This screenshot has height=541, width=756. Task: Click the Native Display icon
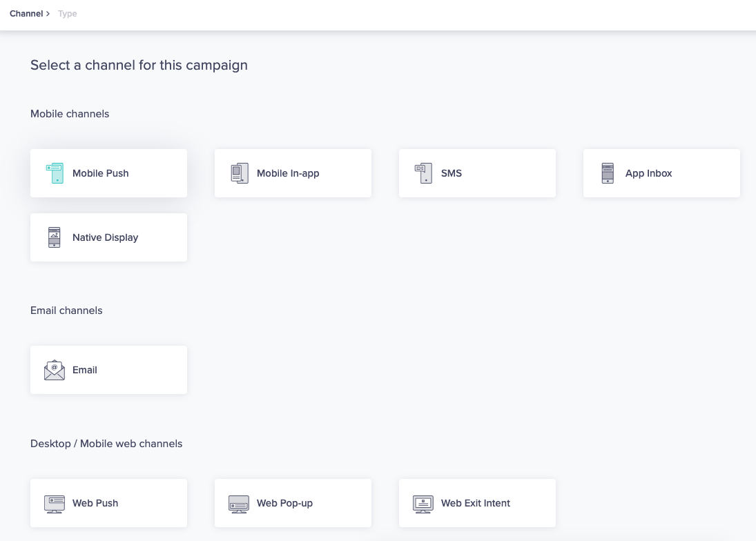click(x=55, y=237)
